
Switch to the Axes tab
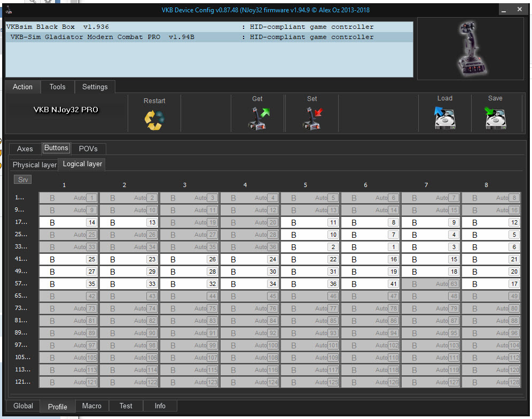[25, 149]
